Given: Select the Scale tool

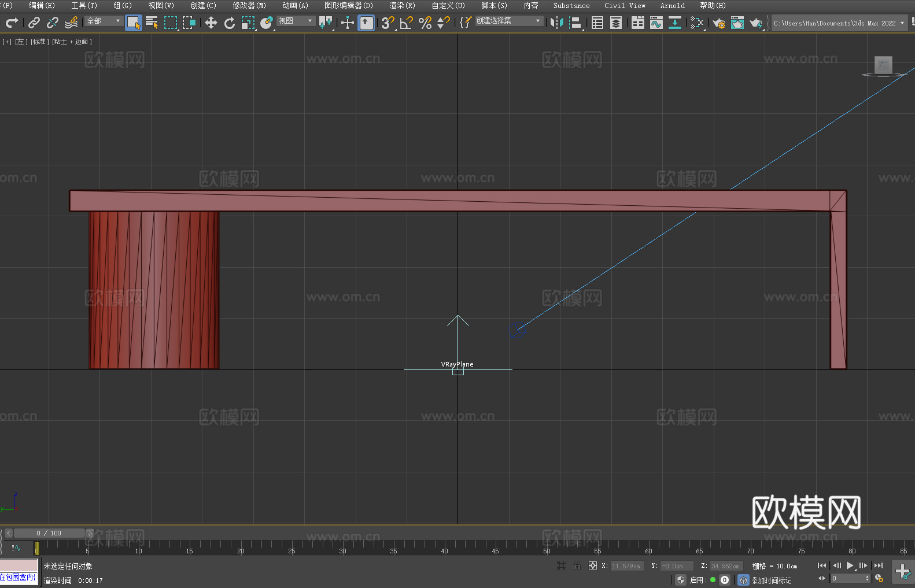Looking at the screenshot, I should pos(248,23).
